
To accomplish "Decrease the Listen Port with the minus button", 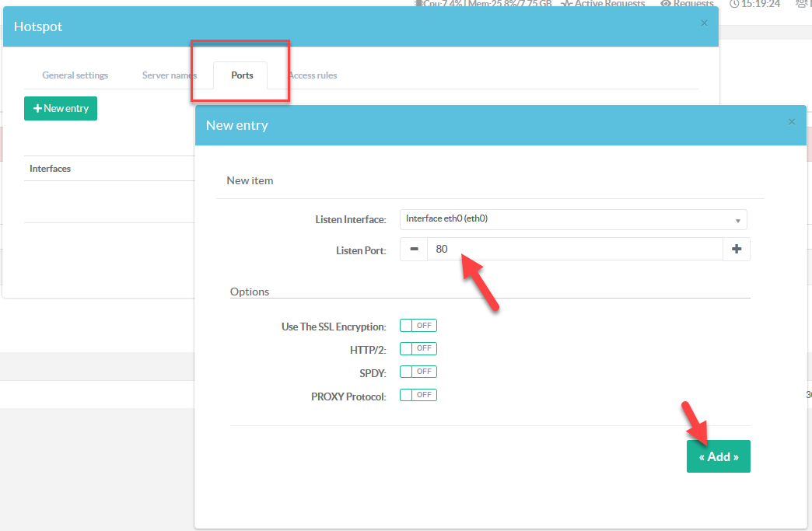I will tap(414, 249).
